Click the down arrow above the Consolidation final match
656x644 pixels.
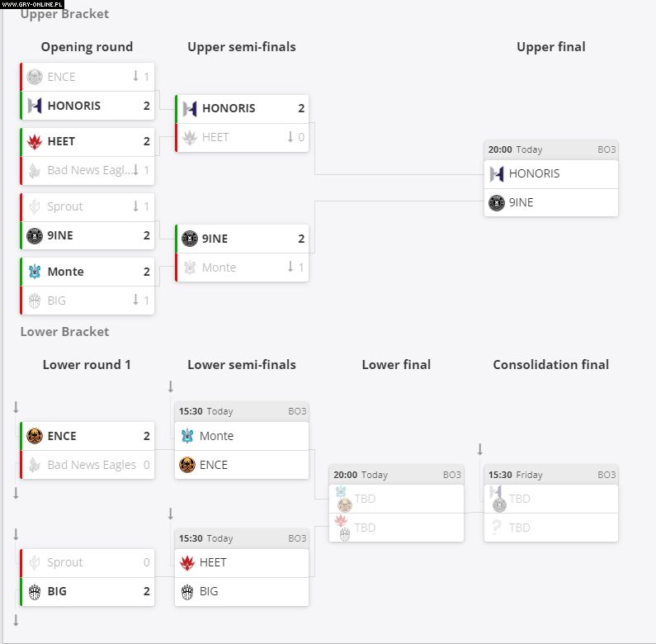[479, 450]
